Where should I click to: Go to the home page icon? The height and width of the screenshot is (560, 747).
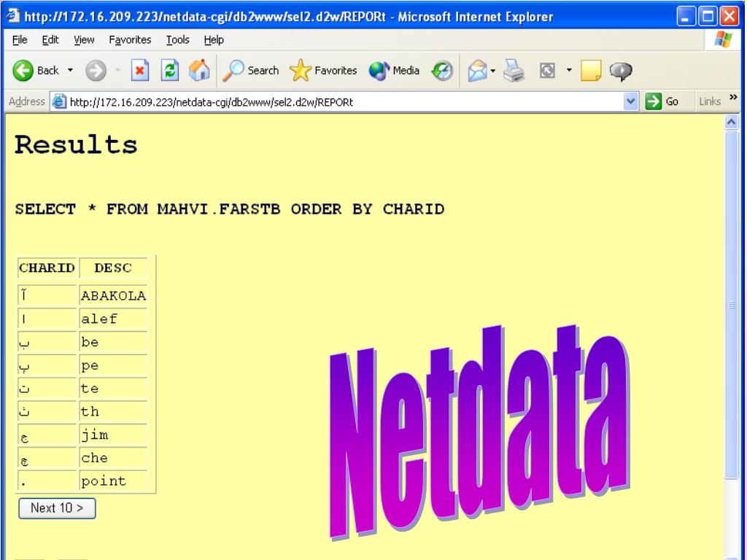click(x=199, y=71)
